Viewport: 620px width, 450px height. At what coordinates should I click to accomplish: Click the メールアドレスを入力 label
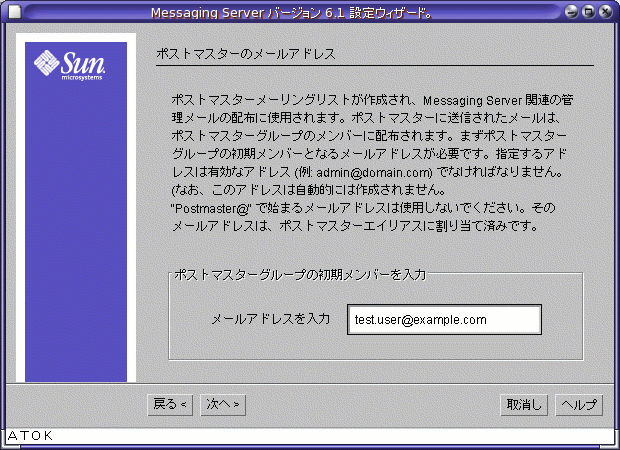point(270,319)
